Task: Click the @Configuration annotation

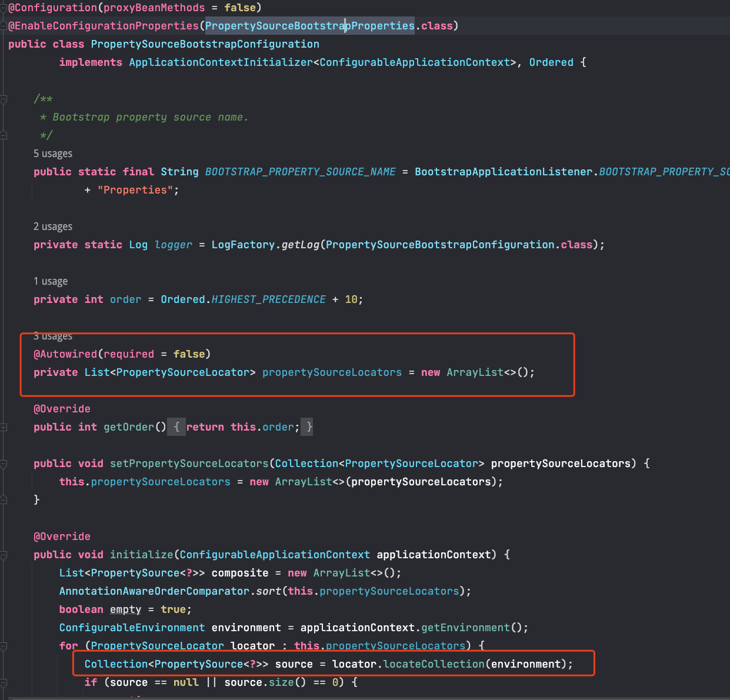Action: [53, 8]
